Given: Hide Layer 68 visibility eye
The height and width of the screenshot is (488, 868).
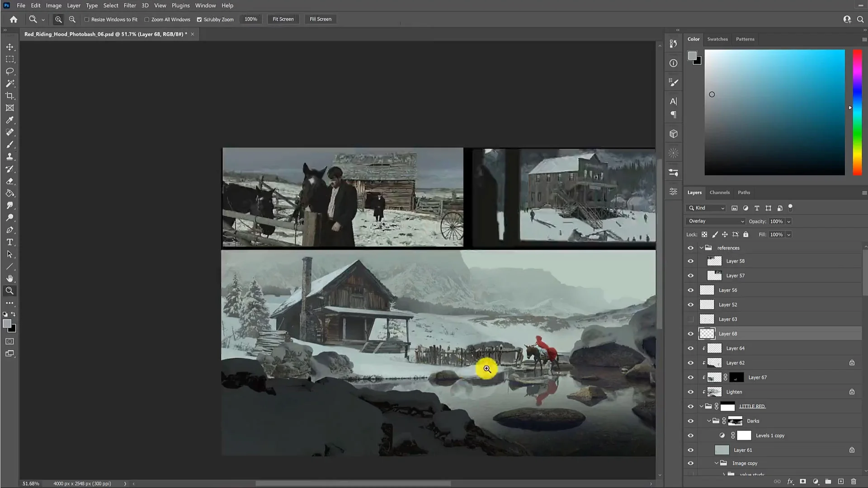Looking at the screenshot, I should pyautogui.click(x=690, y=334).
